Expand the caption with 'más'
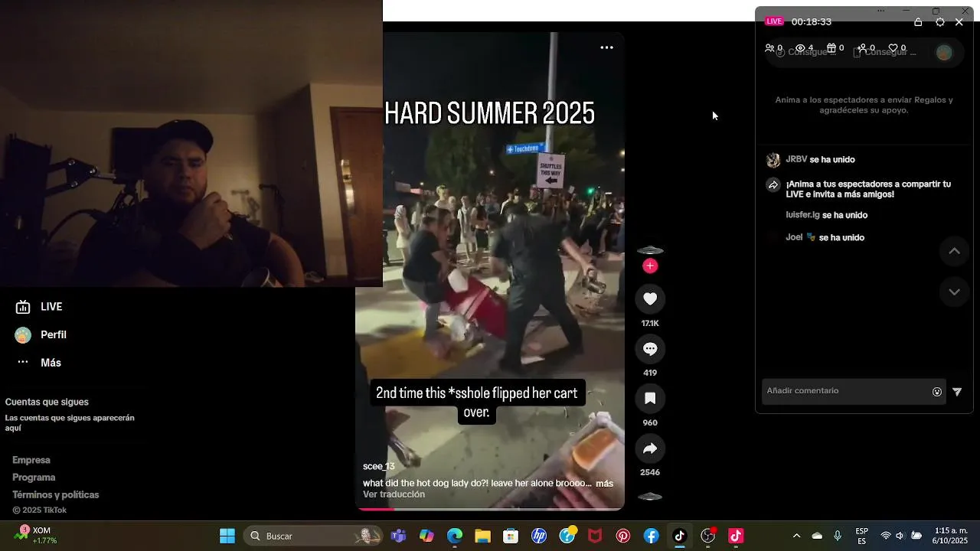The height and width of the screenshot is (551, 980). (604, 484)
